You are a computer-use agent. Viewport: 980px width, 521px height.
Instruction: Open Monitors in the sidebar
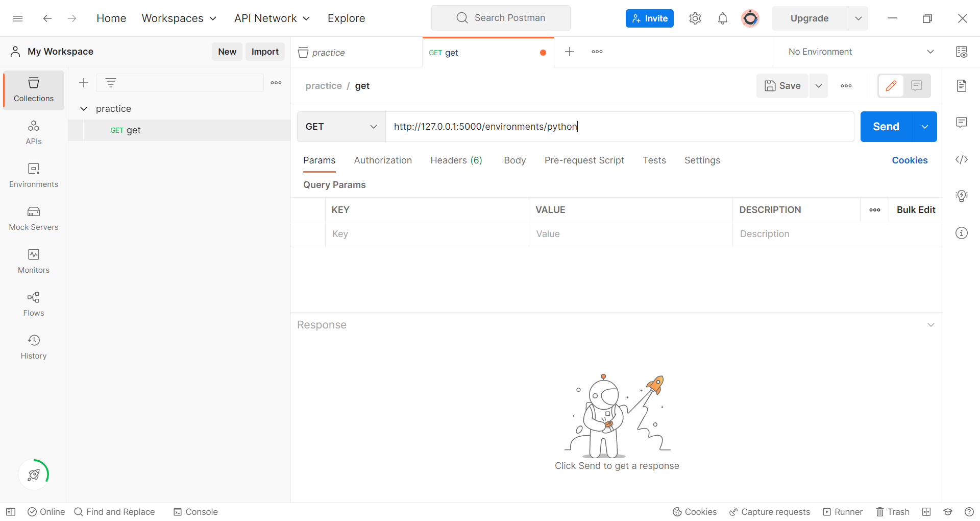coord(34,262)
